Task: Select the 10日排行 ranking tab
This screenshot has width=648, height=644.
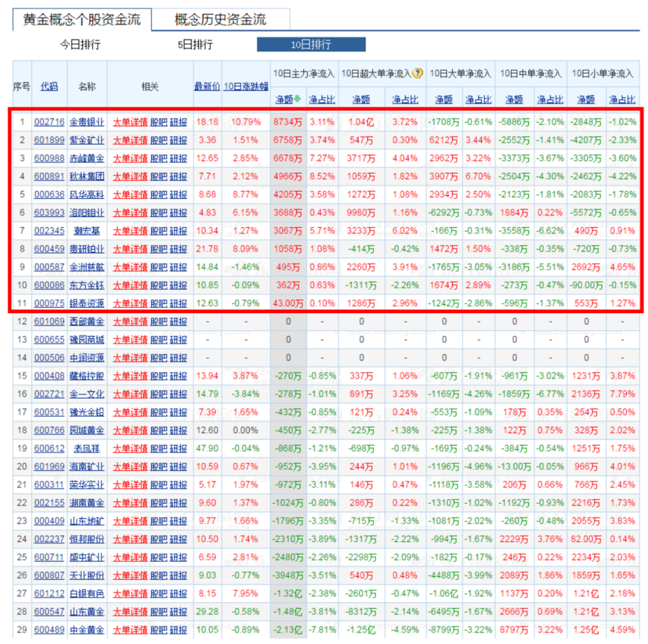Action: [311, 45]
